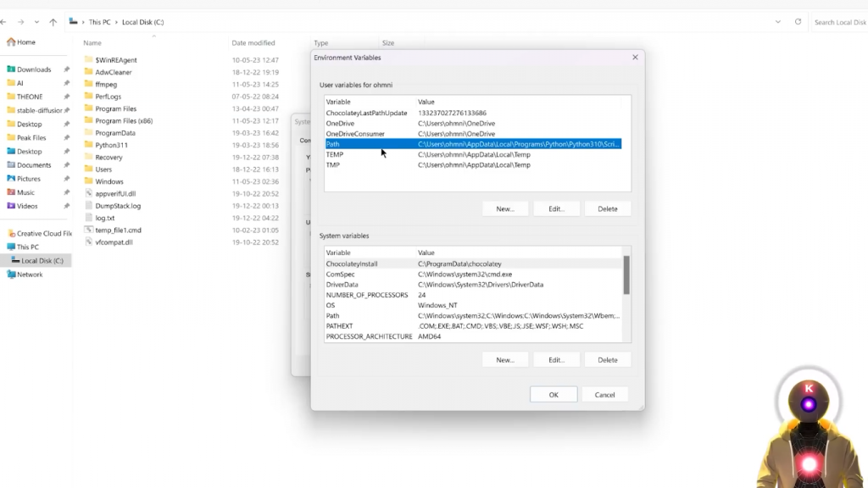Screen dimensions: 868x488
Task: Sort files by Name column
Action: [92, 42]
